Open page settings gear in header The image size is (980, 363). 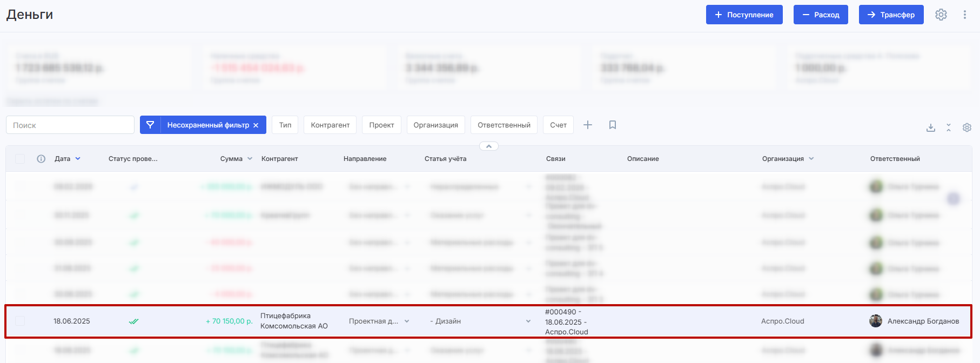click(941, 15)
